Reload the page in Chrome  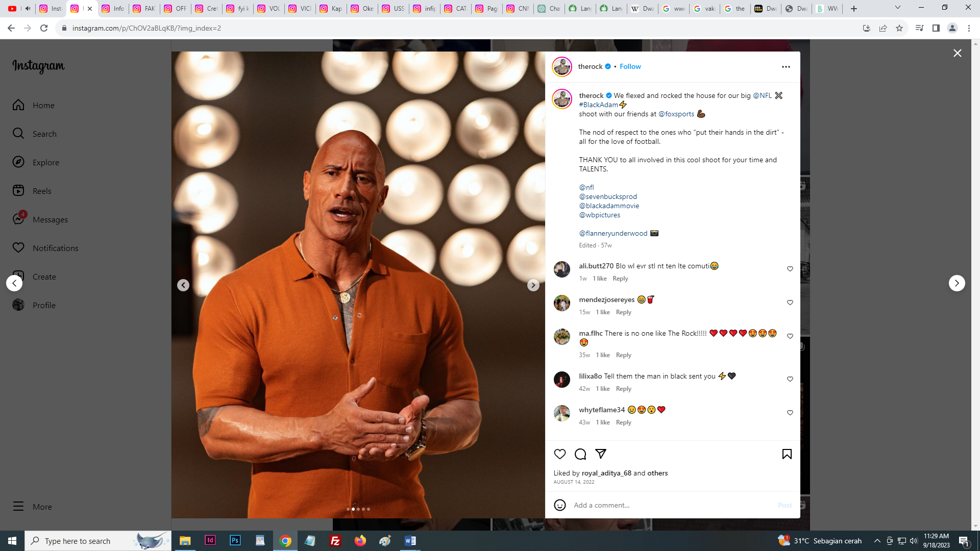[x=44, y=28]
